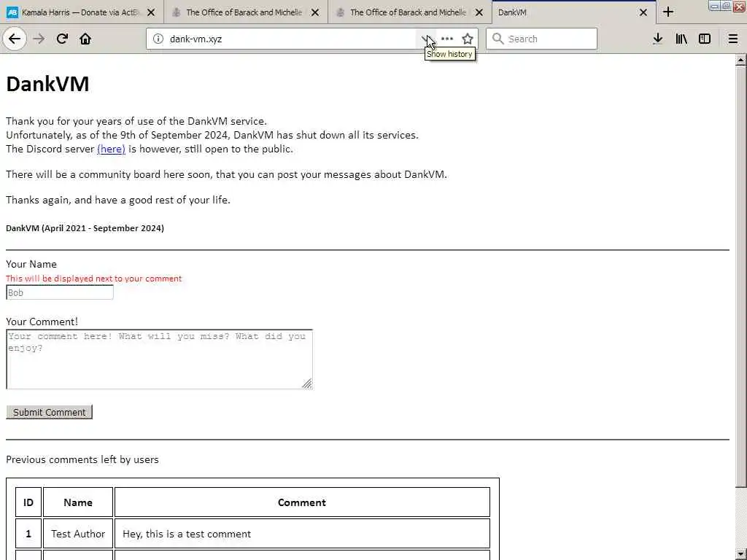Click the 'Hey, this is a test comment' cell
The width and height of the screenshot is (747, 560).
(x=302, y=534)
